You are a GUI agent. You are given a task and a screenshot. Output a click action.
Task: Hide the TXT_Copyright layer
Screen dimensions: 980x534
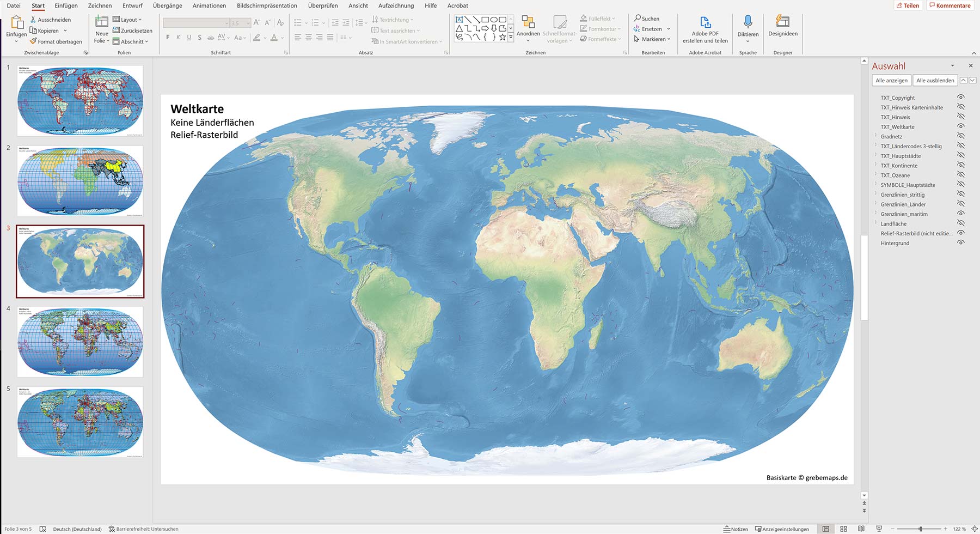point(961,98)
